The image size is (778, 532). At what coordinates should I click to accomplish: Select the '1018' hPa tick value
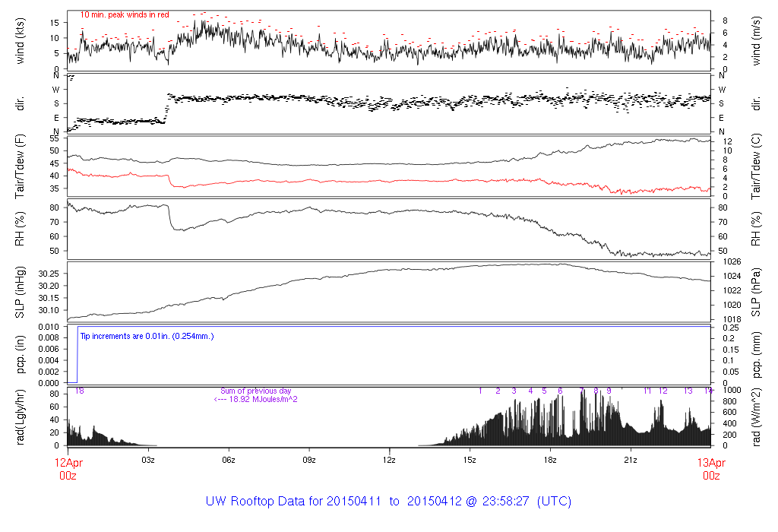point(732,319)
